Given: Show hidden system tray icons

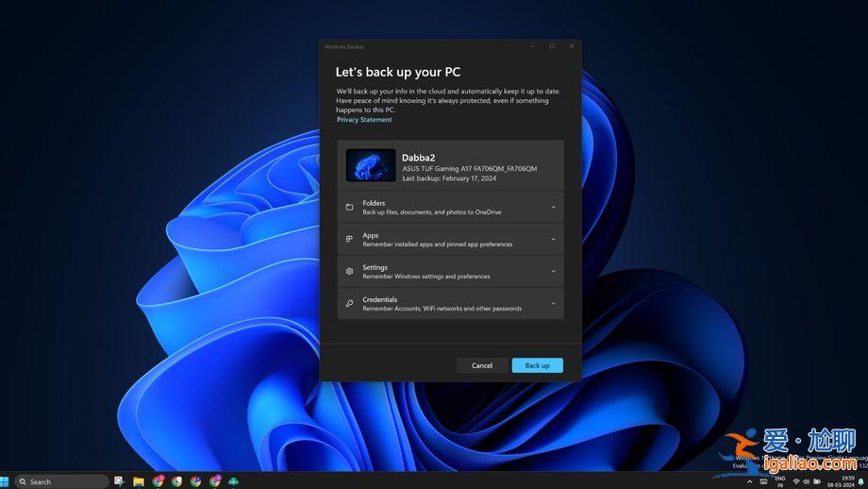Looking at the screenshot, I should pyautogui.click(x=749, y=481).
